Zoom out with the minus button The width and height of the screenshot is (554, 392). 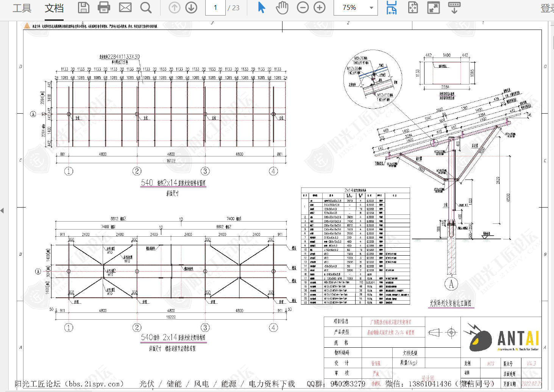pos(303,8)
